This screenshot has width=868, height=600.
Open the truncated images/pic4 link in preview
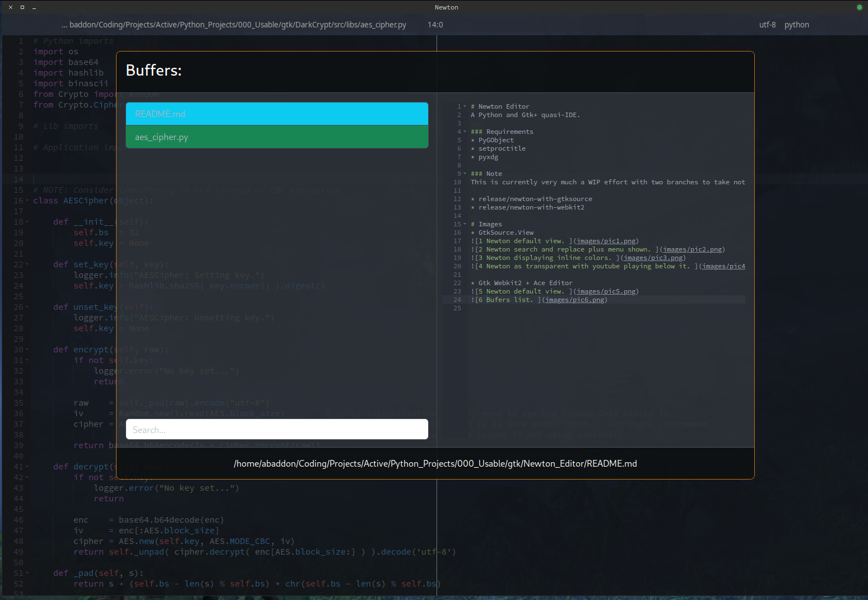tap(723, 266)
